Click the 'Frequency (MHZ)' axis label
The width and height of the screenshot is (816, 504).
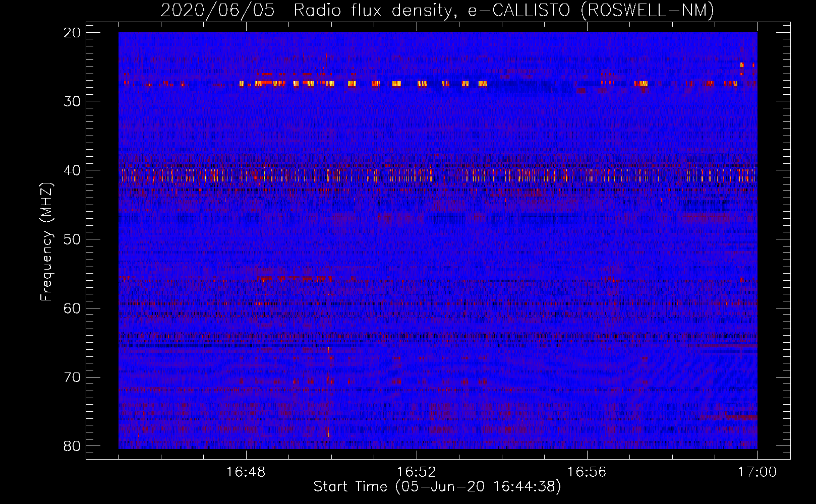(46, 242)
